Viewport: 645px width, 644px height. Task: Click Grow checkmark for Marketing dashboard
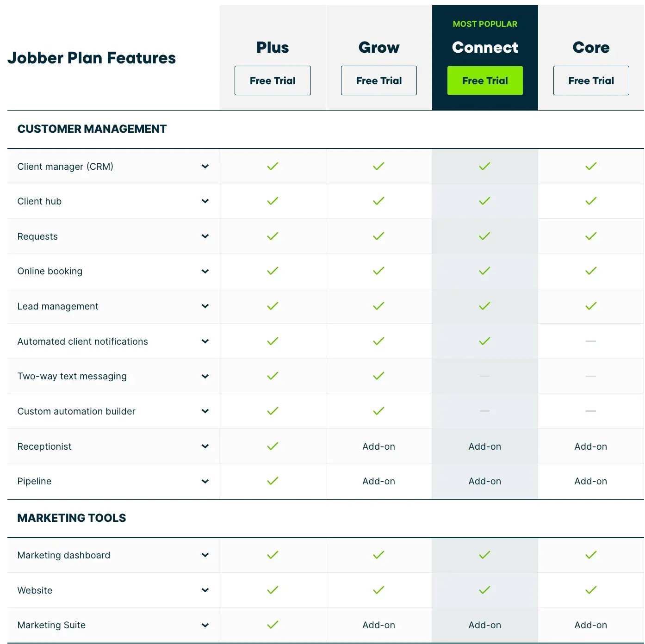(378, 555)
